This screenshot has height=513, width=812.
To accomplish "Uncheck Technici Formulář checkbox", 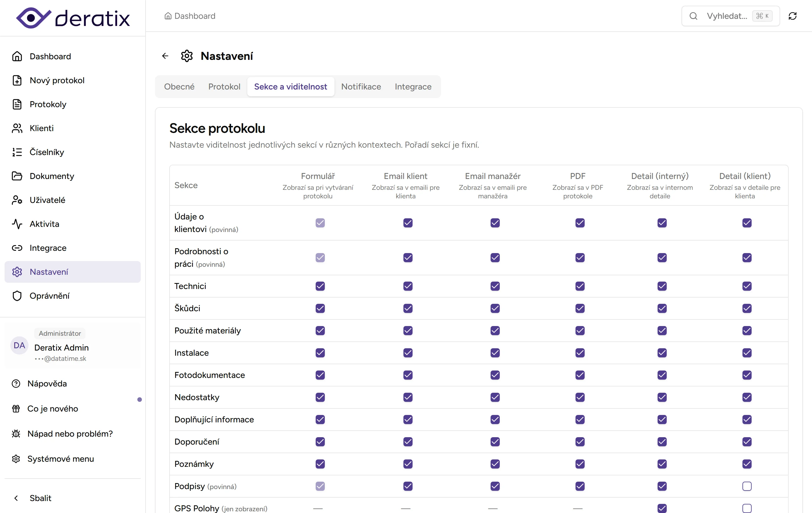I will [320, 286].
